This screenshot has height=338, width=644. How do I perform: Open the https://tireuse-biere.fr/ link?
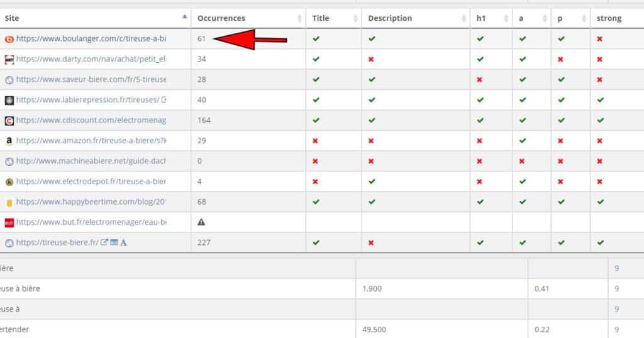57,243
